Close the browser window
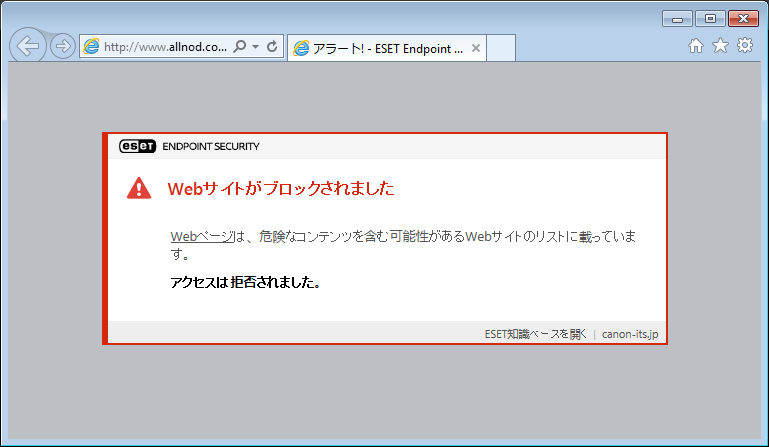This screenshot has height=447, width=769. [x=743, y=19]
